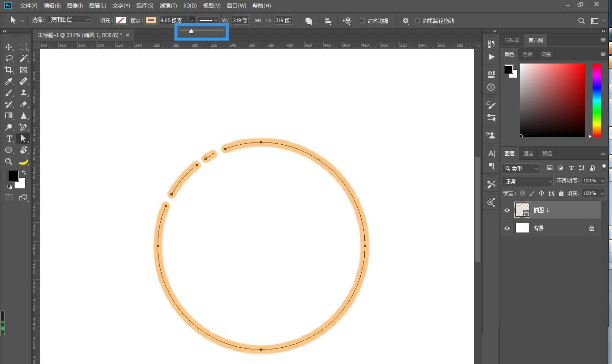Image resolution: width=612 pixels, height=364 pixels.
Task: Select the Magic Wand tool
Action: click(23, 58)
